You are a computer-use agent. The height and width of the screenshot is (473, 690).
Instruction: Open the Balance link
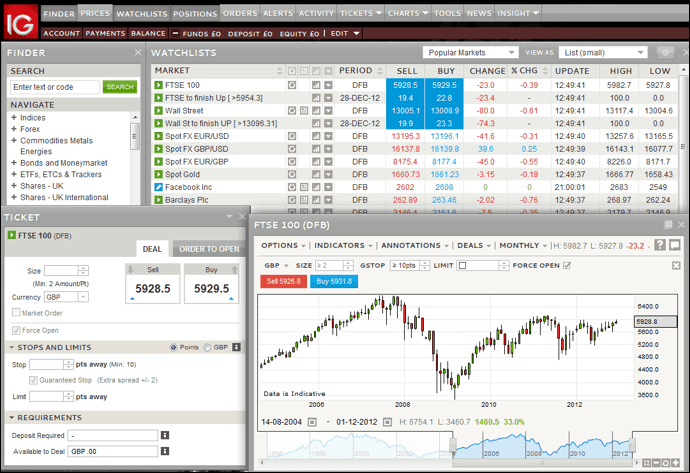tap(148, 33)
